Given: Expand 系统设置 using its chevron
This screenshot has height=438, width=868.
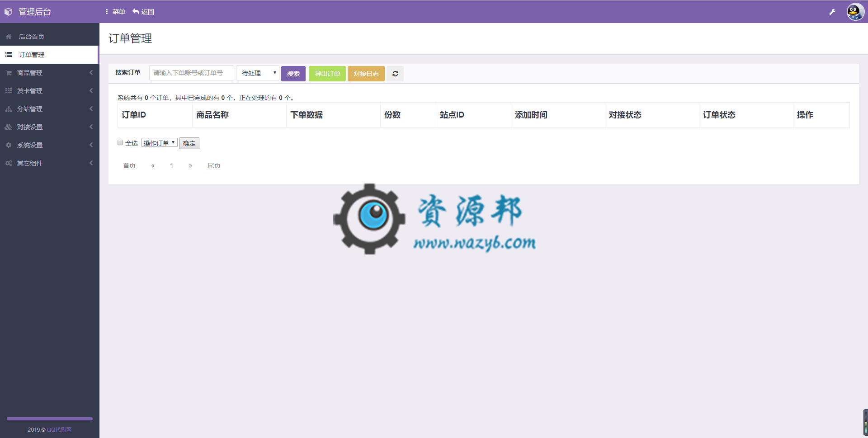Looking at the screenshot, I should pyautogui.click(x=91, y=145).
